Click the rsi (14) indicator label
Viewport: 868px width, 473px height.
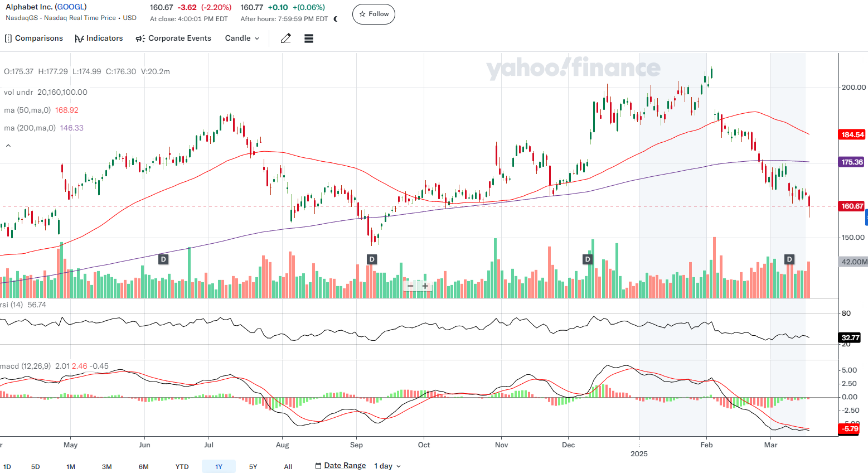pyautogui.click(x=12, y=305)
